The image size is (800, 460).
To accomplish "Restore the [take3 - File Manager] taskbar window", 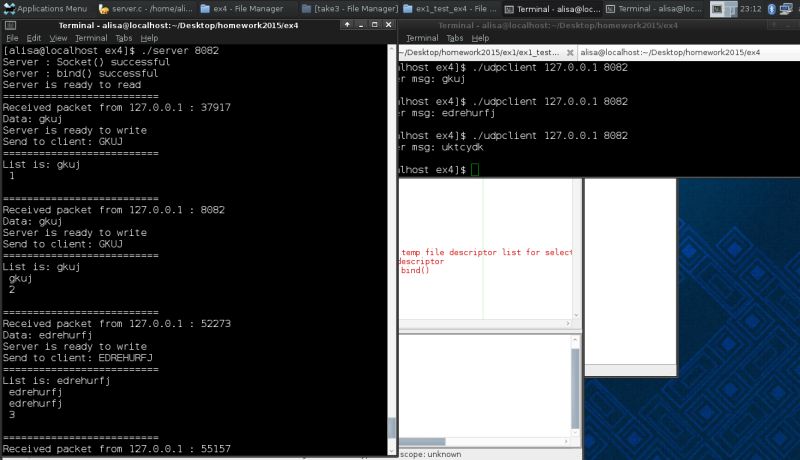I will point(349,9).
